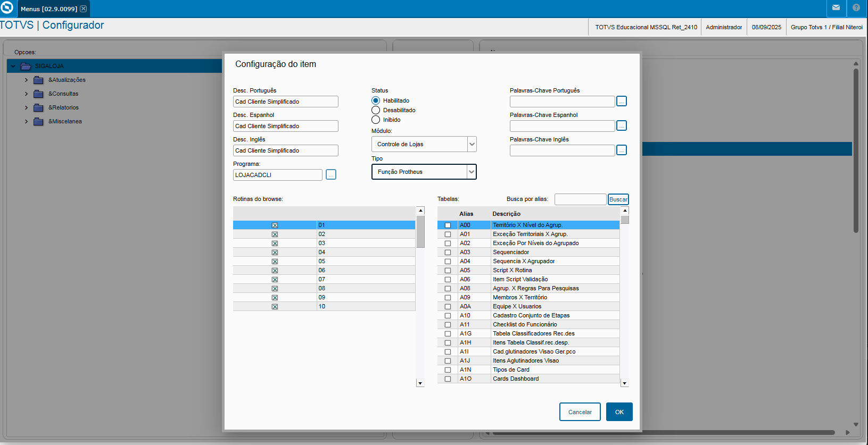Image resolution: width=868 pixels, height=445 pixels.
Task: Click the Grupo Totvs 1 / Filial Niteroi label
Action: tap(826, 27)
